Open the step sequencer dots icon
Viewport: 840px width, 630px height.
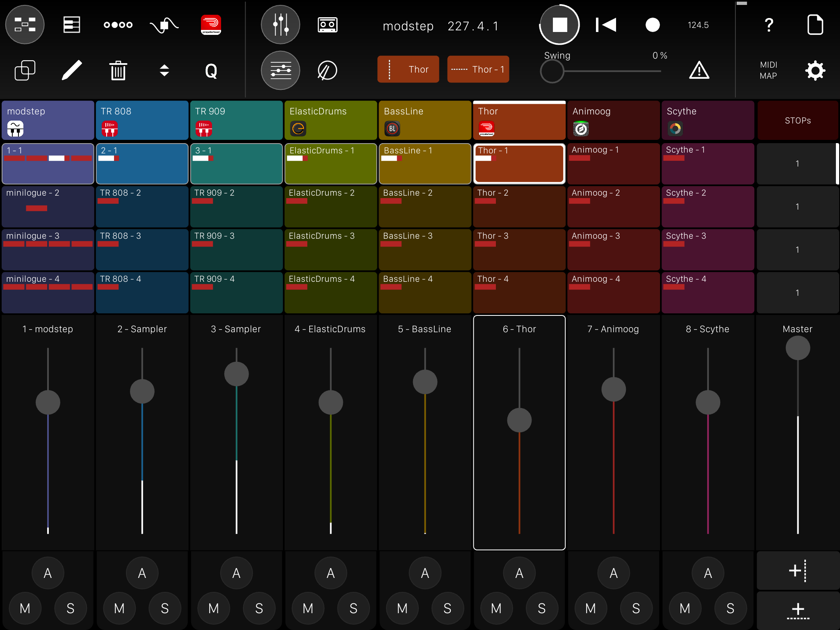coord(118,25)
